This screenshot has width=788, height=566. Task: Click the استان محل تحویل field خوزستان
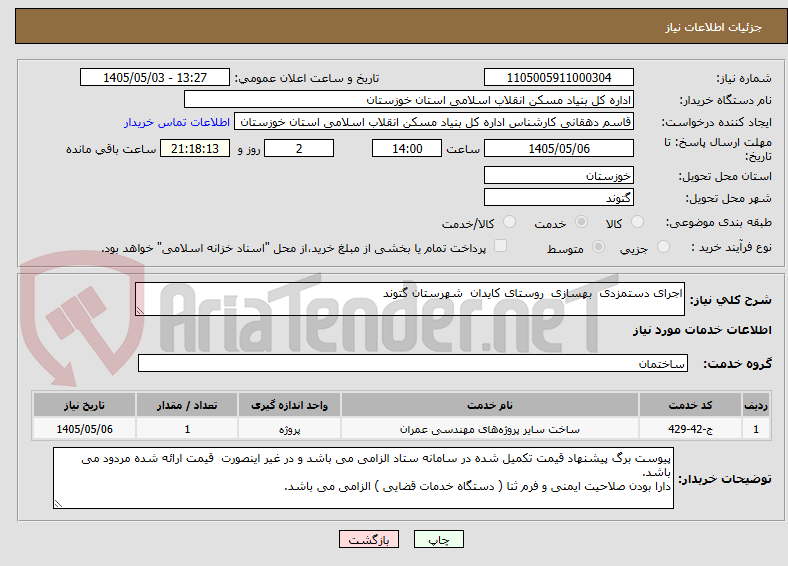tap(558, 175)
